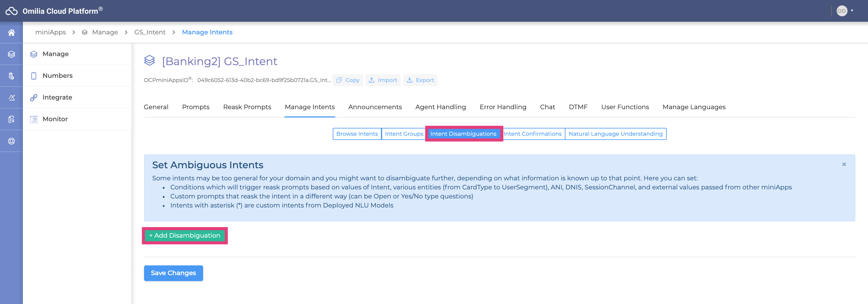Select the layers miniApps icon in left rail
Viewport: 868px width, 304px height.
11,54
